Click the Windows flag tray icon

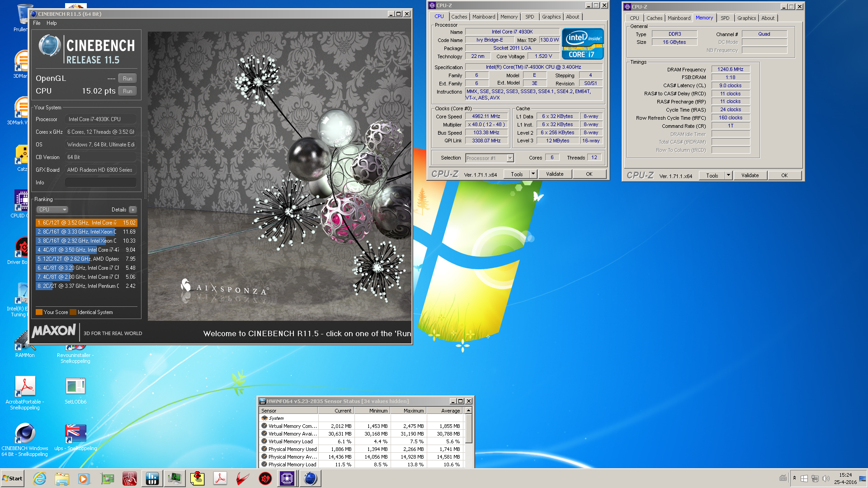[804, 479]
